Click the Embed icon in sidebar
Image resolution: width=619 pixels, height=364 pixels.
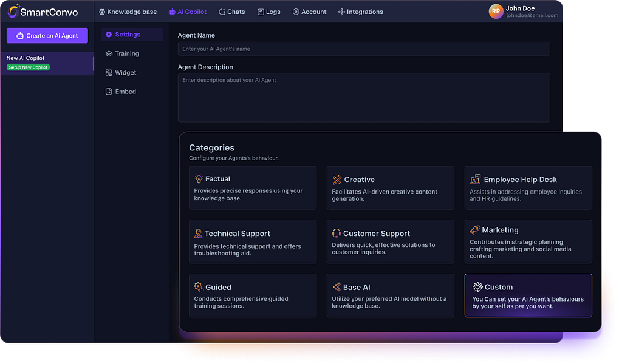[109, 92]
